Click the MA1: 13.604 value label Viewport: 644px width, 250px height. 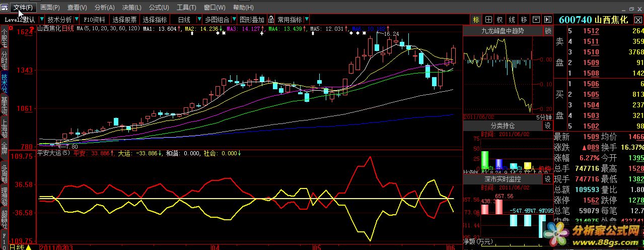pyautogui.click(x=160, y=29)
